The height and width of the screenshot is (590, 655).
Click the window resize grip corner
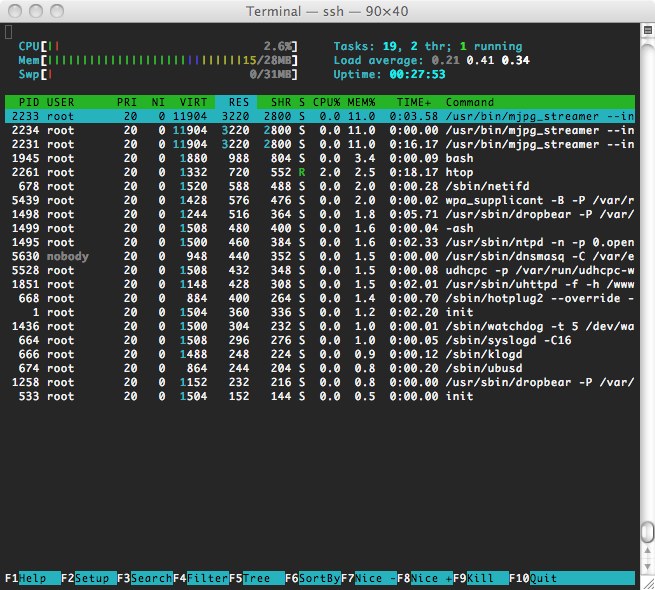[x=648, y=583]
